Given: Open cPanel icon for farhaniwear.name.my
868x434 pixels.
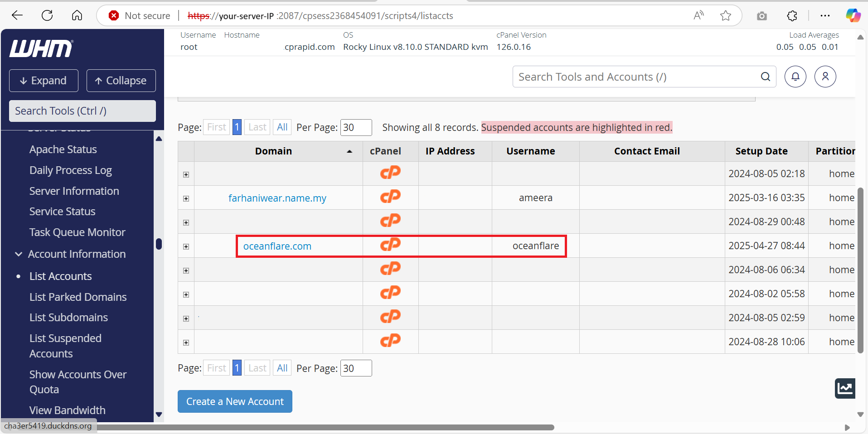Looking at the screenshot, I should tap(390, 197).
